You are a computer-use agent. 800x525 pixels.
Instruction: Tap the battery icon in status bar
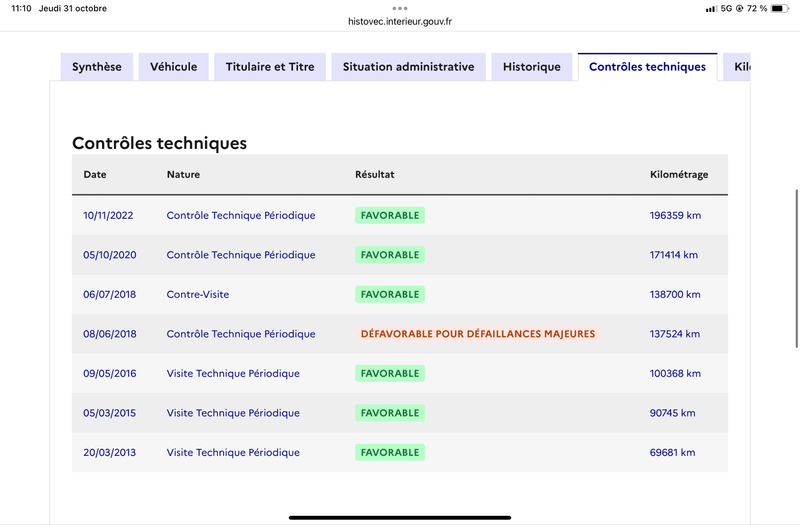pyautogui.click(x=780, y=9)
